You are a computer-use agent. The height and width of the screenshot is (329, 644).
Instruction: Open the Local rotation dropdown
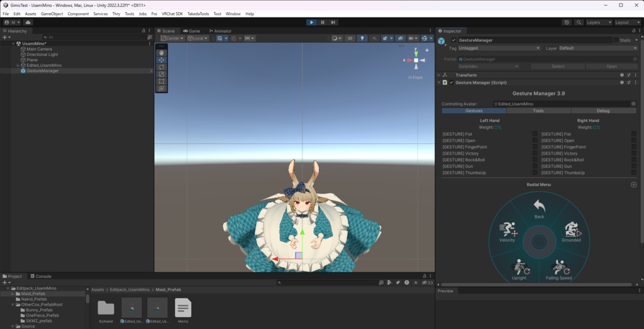click(x=198, y=38)
